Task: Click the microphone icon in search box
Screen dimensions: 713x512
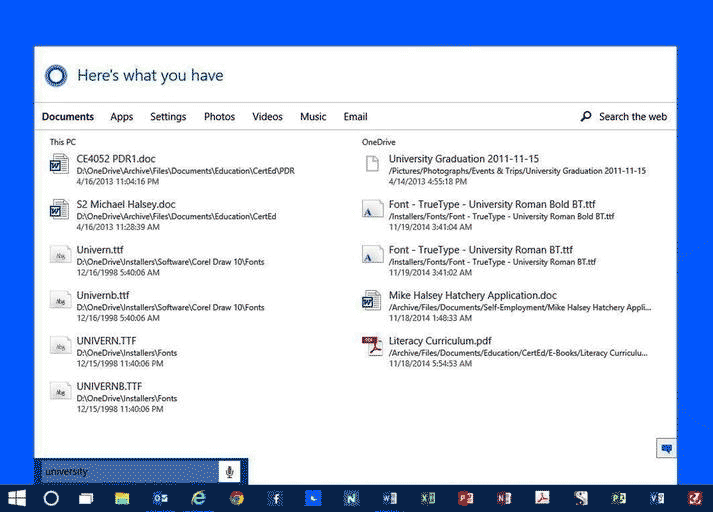Action: (229, 472)
